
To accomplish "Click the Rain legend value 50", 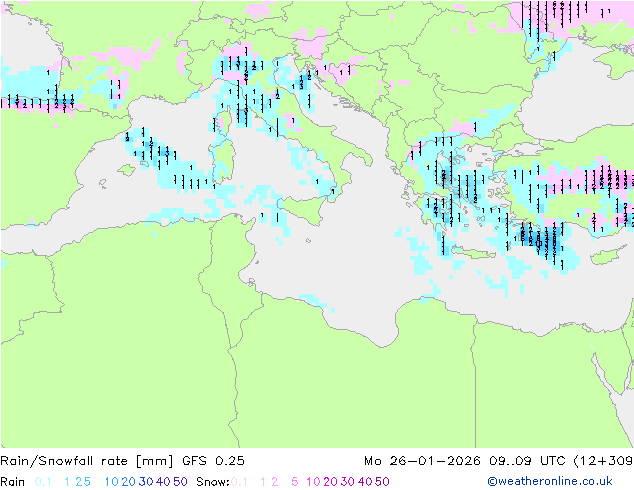I will coord(180,482).
